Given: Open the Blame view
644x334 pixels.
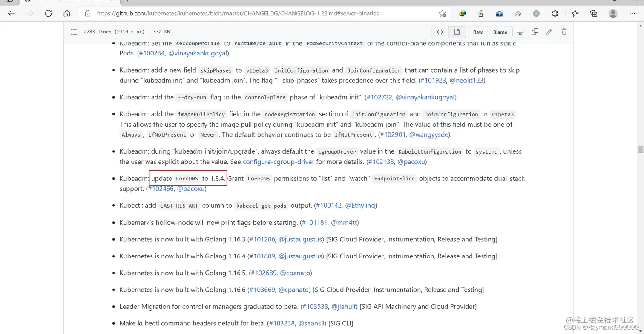Looking at the screenshot, I should click(500, 32).
